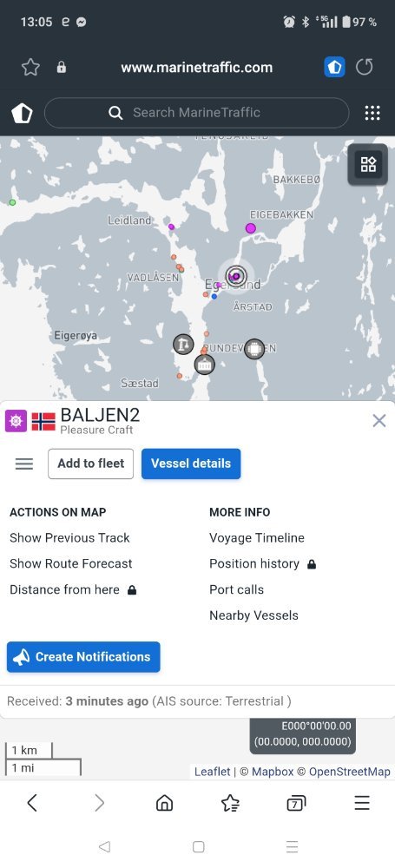Tap the MarineTraffic logo in the header
Image resolution: width=395 pixels, height=868 pixels.
pyautogui.click(x=23, y=113)
